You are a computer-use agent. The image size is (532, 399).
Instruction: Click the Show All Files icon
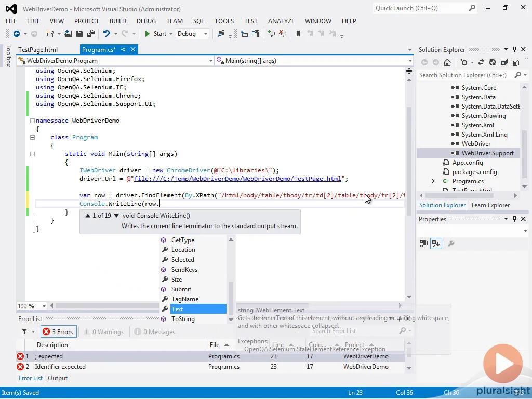516,62
